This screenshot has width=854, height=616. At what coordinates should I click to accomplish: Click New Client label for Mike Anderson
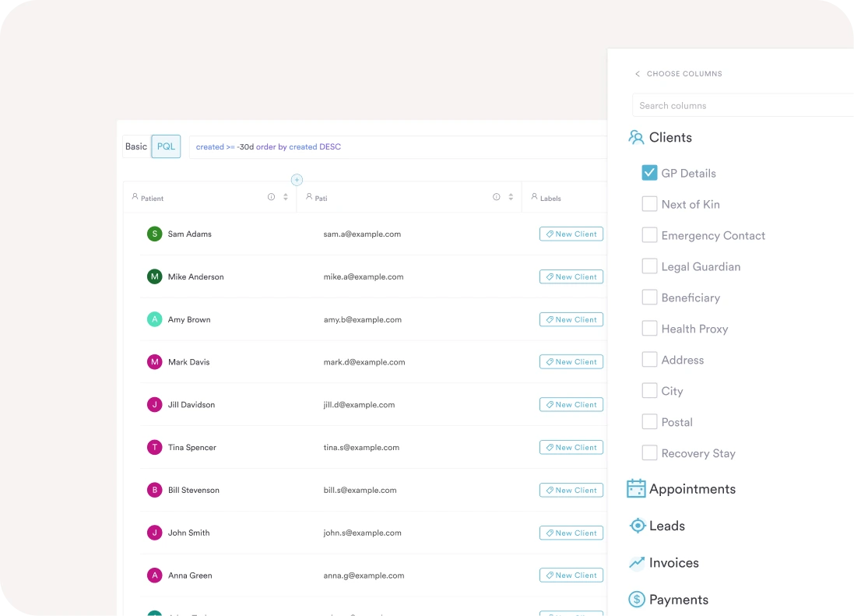571,276
